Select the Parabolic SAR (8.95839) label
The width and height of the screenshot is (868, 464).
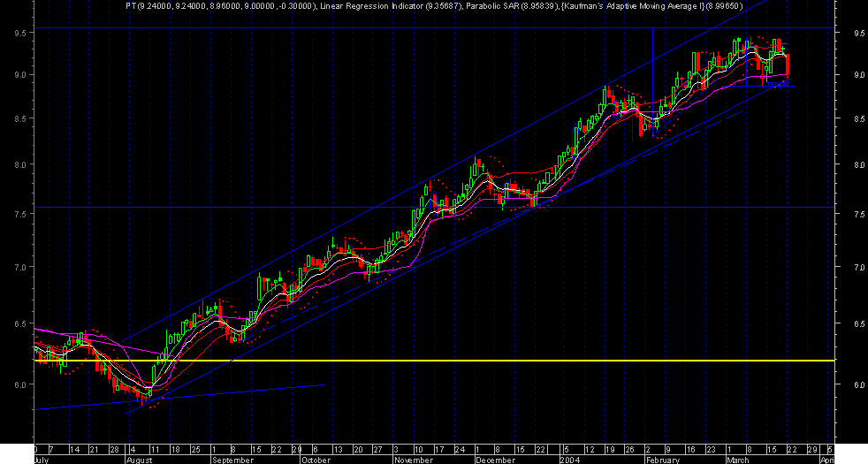[x=513, y=6]
